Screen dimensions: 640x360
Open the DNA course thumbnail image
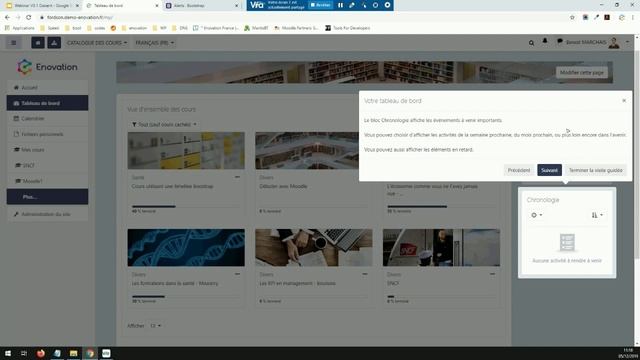[186, 247]
